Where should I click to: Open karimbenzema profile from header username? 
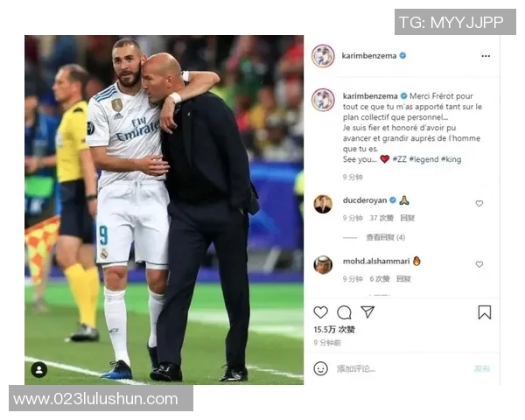coord(369,56)
